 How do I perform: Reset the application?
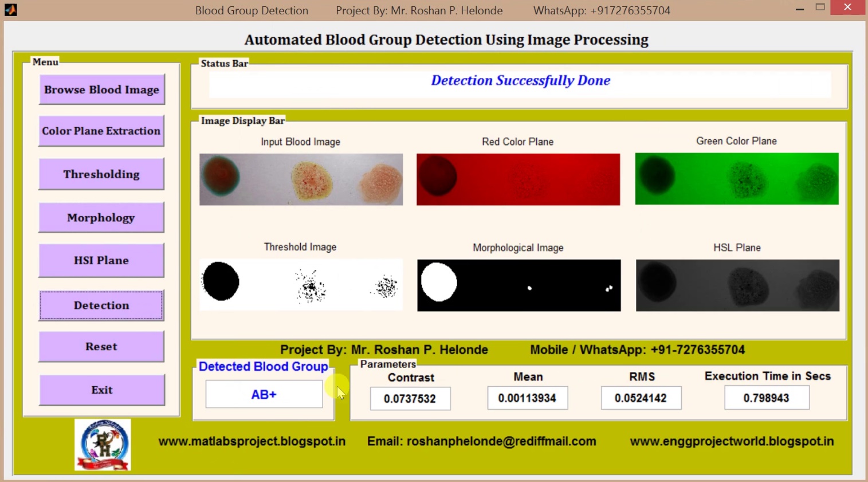(x=101, y=346)
